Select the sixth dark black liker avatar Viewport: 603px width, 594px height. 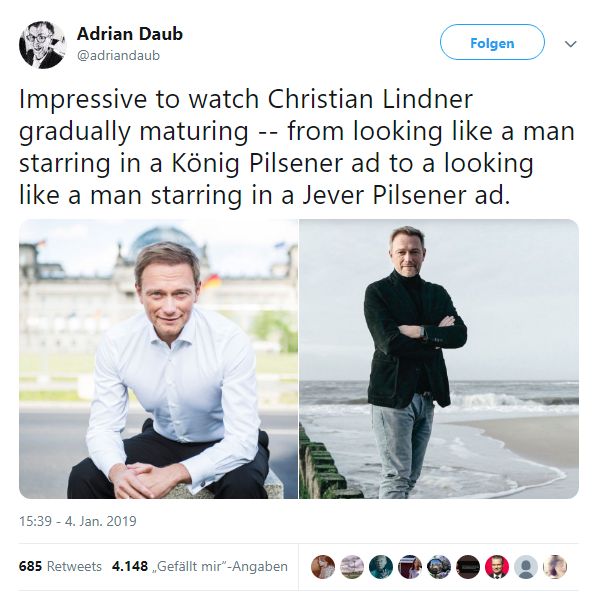[468, 567]
